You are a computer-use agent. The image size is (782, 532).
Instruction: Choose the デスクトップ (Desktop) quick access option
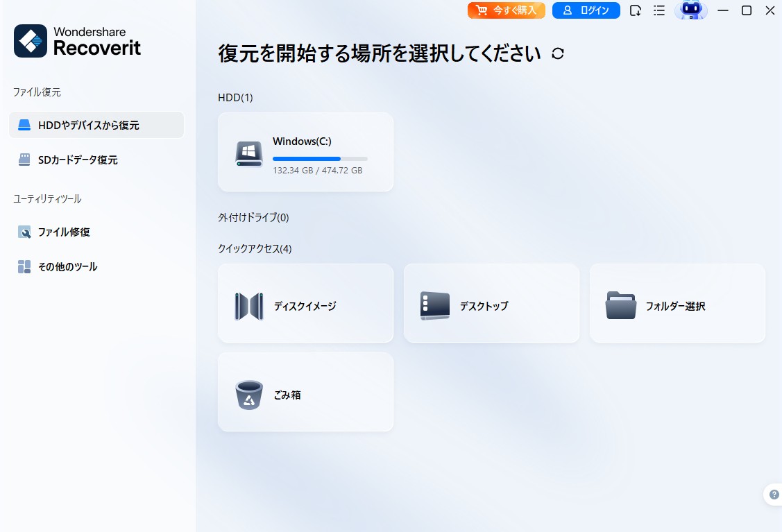[491, 303]
